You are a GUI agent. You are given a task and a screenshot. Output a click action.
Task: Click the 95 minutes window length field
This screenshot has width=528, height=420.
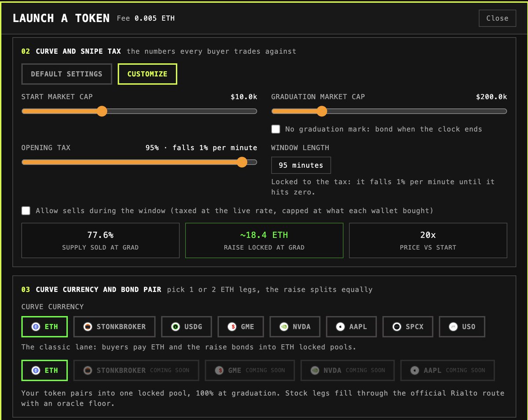[x=301, y=165]
